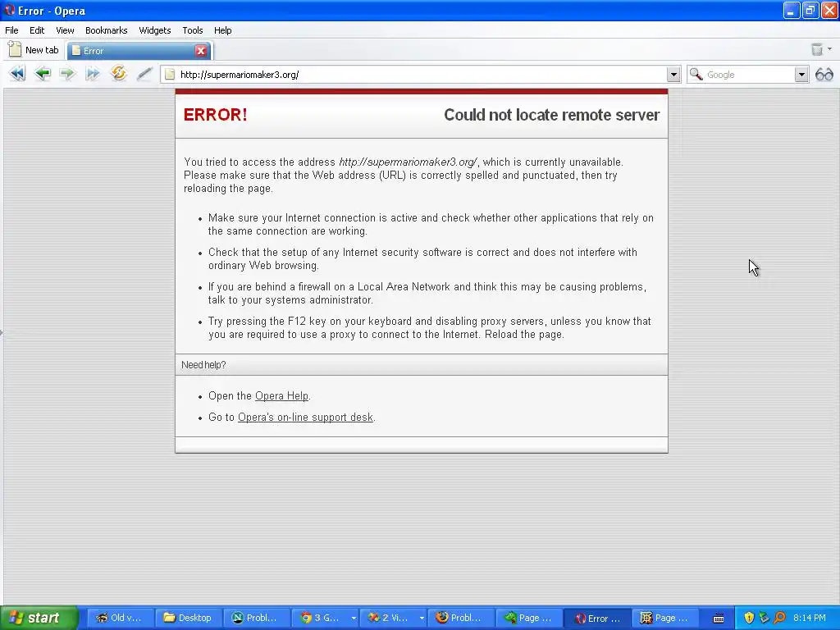Image resolution: width=840 pixels, height=630 pixels.
Task: Click the Opera logo in the title bar
Action: pos(9,10)
